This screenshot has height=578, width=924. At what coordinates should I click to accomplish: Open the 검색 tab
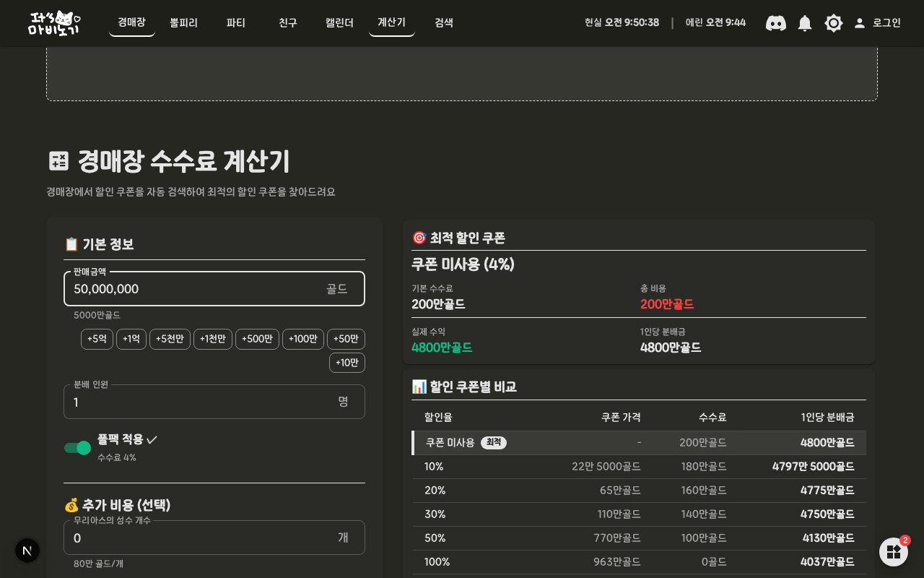pyautogui.click(x=444, y=22)
